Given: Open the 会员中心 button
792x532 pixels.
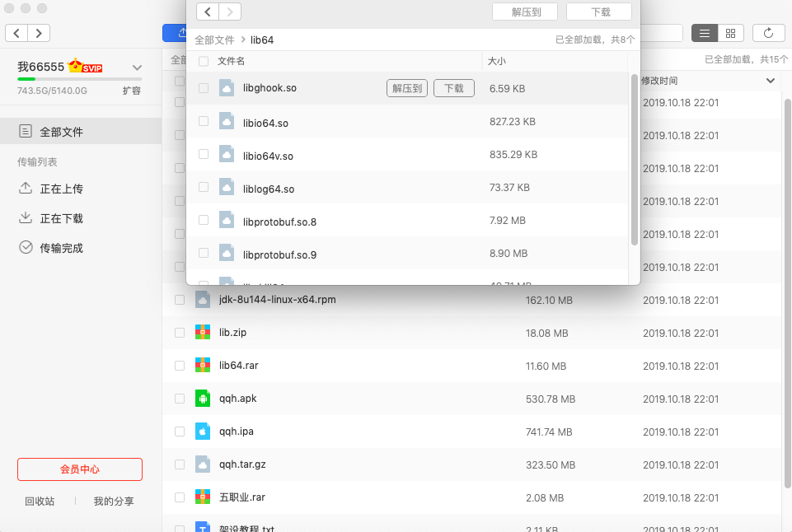Looking at the screenshot, I should 80,469.
